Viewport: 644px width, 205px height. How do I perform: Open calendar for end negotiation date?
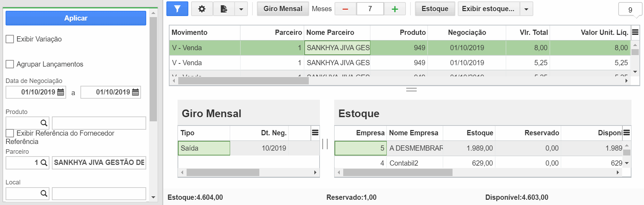[x=135, y=92]
